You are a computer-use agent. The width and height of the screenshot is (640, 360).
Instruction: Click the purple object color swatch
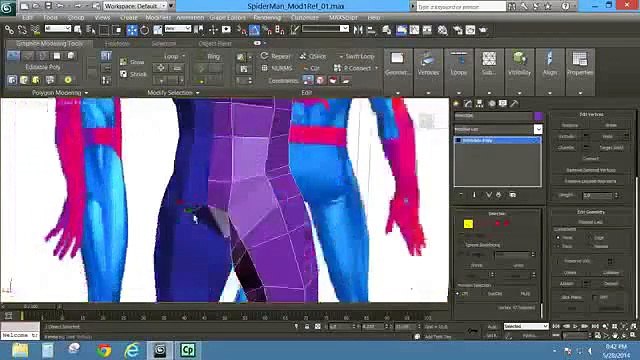click(538, 116)
